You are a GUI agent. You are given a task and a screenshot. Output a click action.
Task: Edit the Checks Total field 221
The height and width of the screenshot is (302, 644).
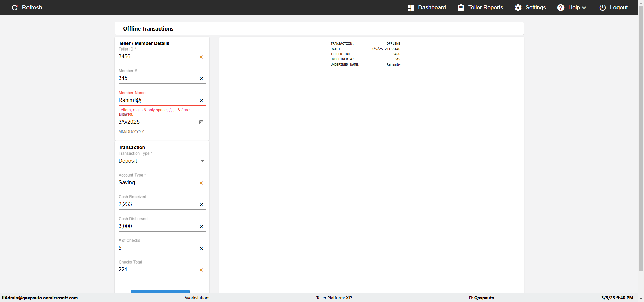[x=158, y=270]
